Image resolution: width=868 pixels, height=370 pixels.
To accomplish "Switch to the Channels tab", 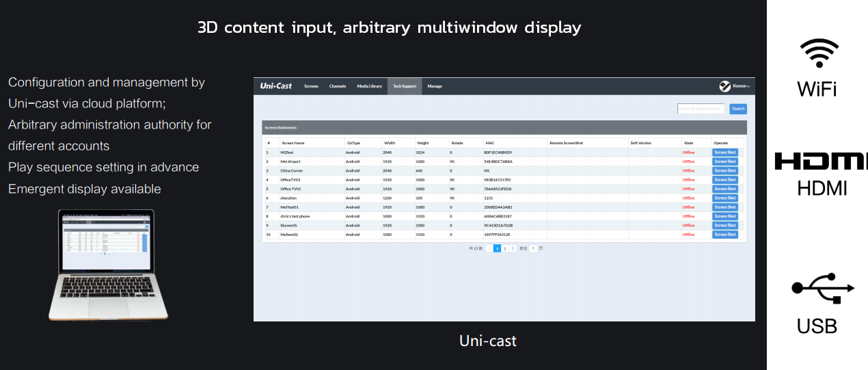I will 338,86.
